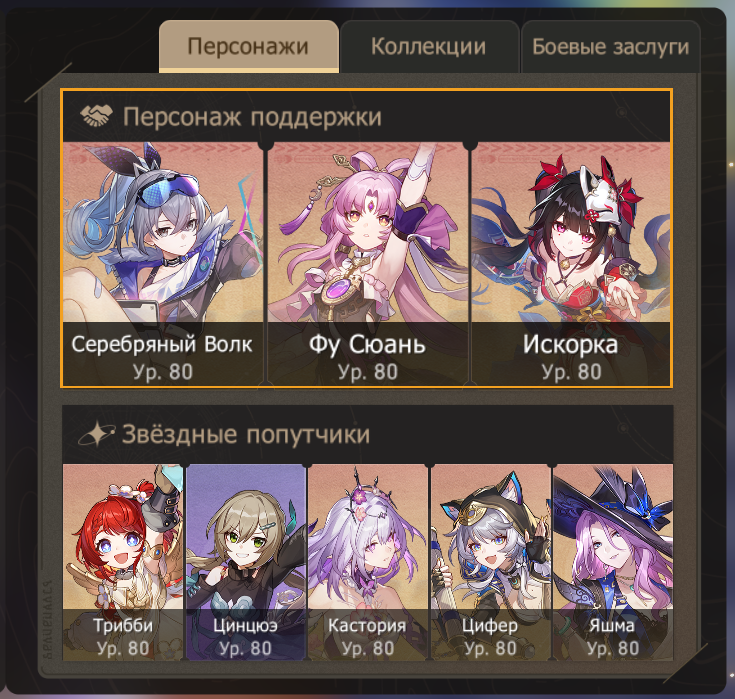Select the Серебряный Волк support character card
735x699 pixels.
coord(163,264)
